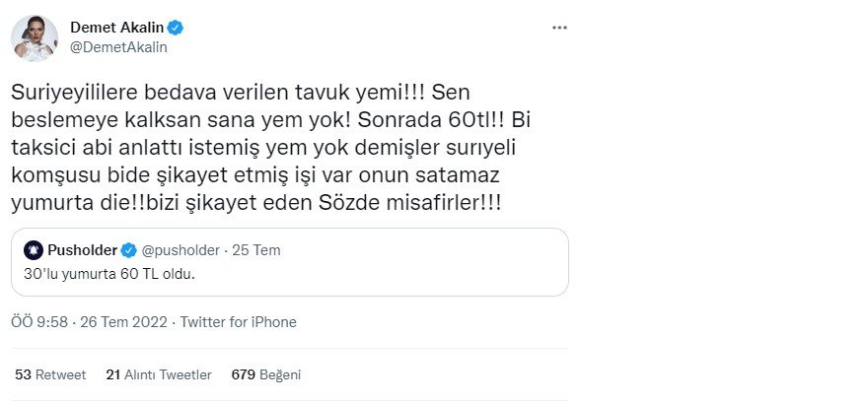Image resolution: width=868 pixels, height=404 pixels.
Task: Click the Pusholder verified badge
Action: click(x=126, y=249)
